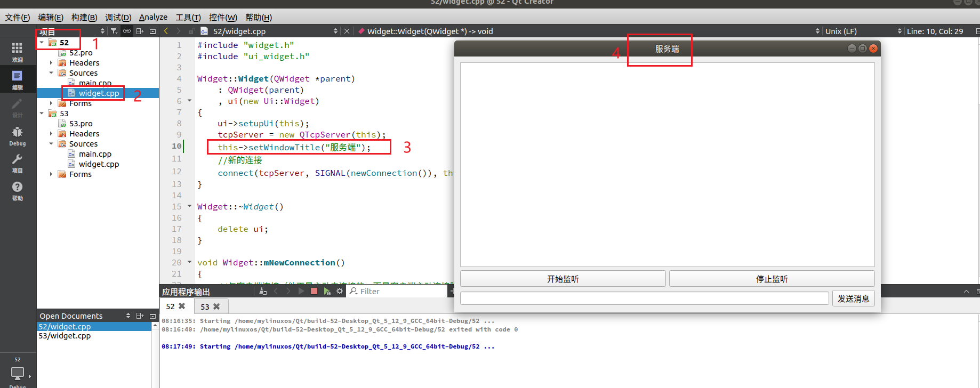The height and width of the screenshot is (388, 980).
Task: Fold the constructor at line 6 arrow
Action: coord(189,100)
